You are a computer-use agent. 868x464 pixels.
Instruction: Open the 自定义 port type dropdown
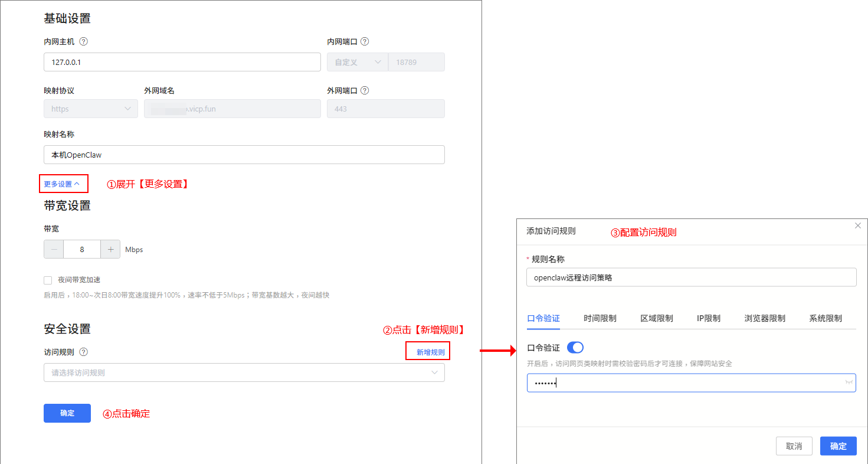tap(357, 62)
